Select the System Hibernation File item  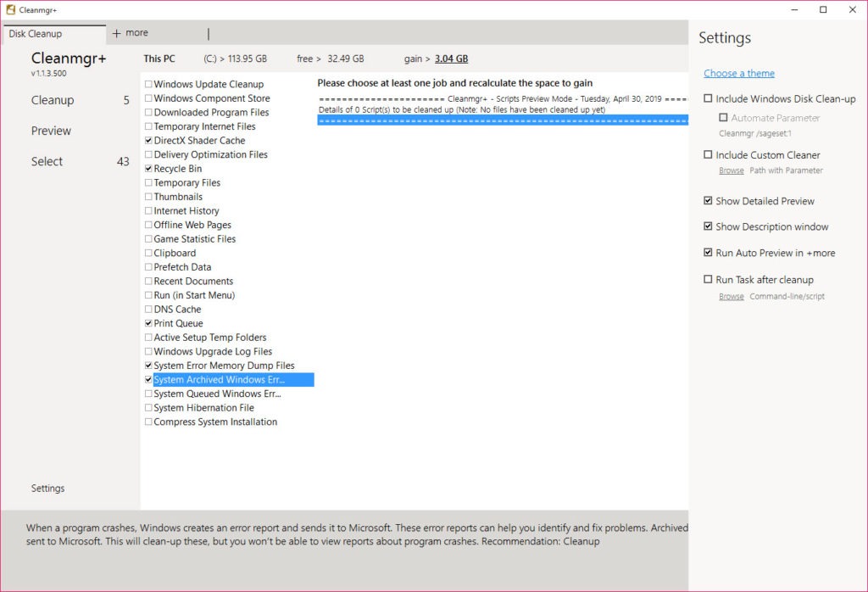point(203,408)
